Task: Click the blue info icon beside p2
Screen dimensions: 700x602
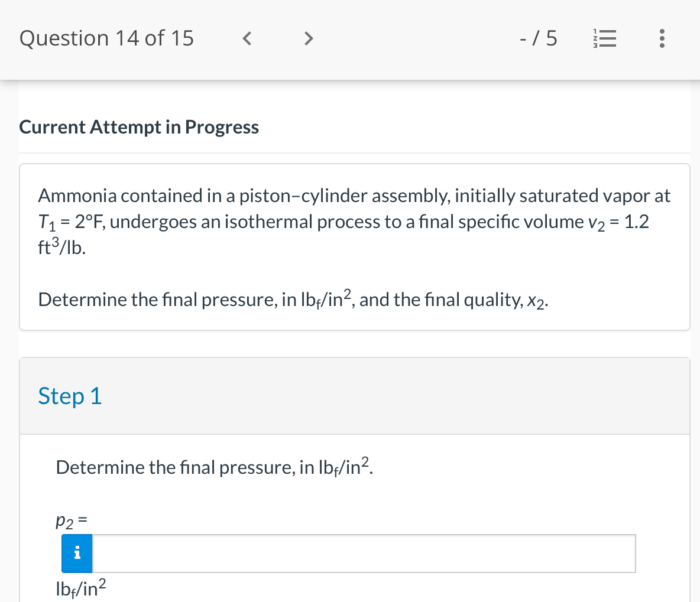Action: pos(77,554)
